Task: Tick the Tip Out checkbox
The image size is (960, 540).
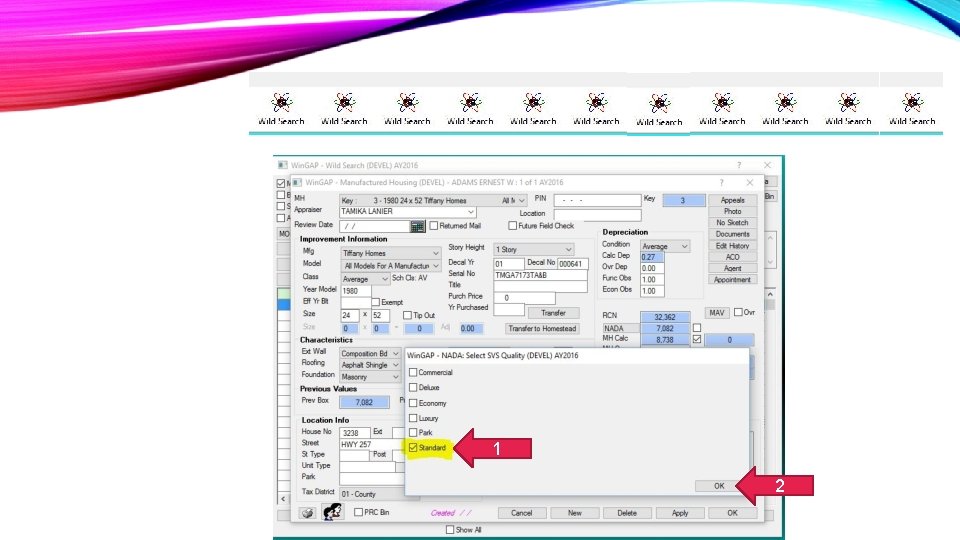Action: click(407, 315)
